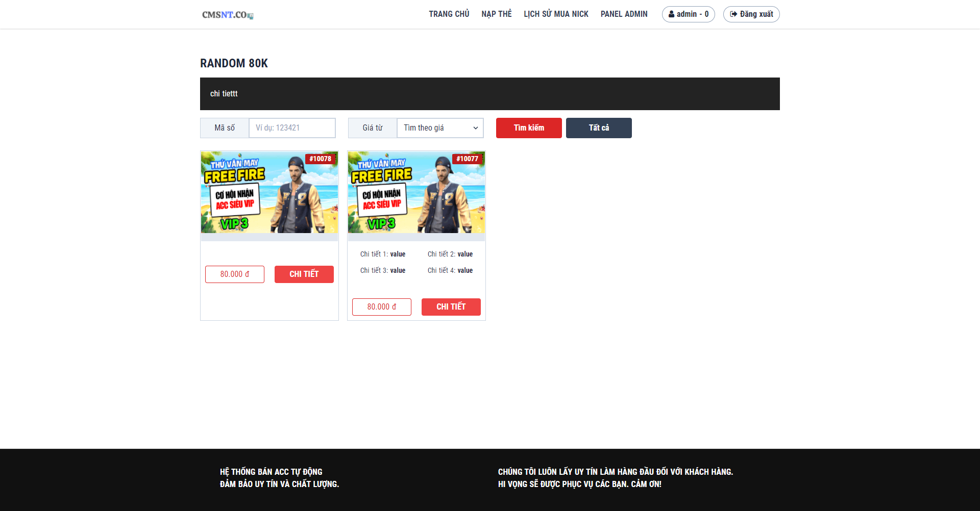Click footer text 'HỆ THỐNG BÁN ACC TỰ ĐỘNG'

271,472
